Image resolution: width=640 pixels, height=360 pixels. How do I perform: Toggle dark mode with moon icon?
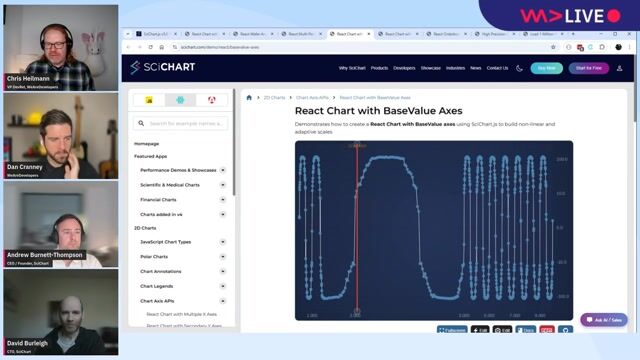click(x=519, y=68)
